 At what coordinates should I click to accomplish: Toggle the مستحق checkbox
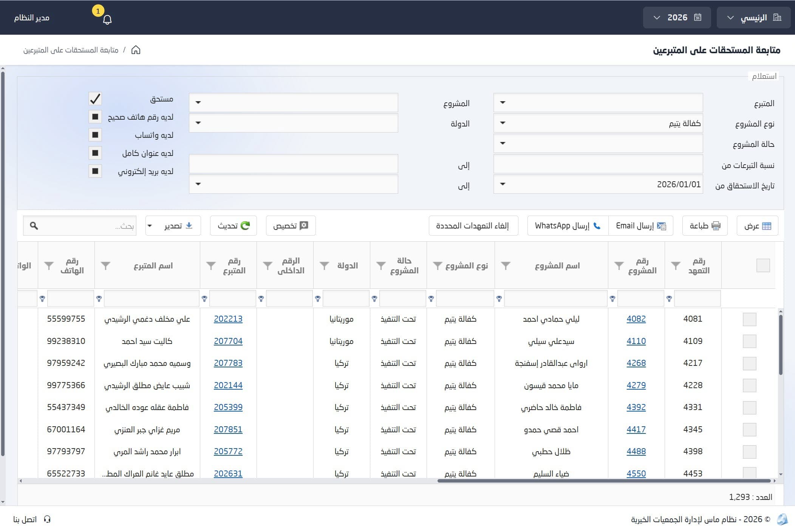pyautogui.click(x=95, y=99)
